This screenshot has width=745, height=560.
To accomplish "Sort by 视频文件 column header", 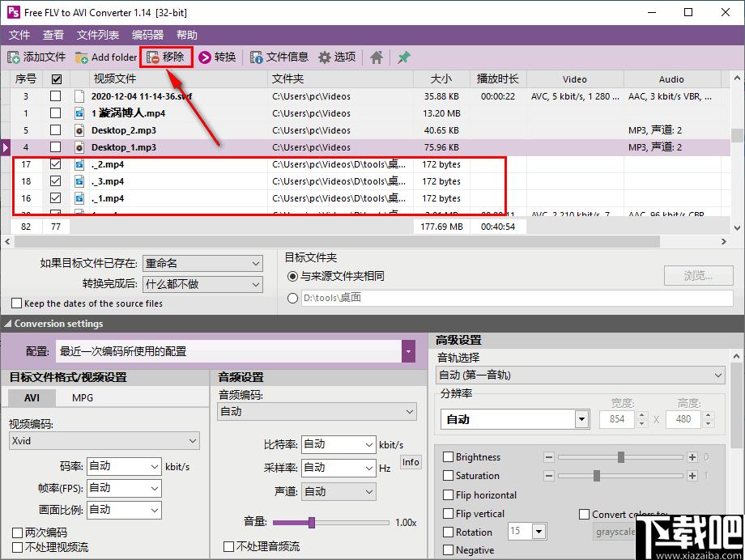I will click(x=178, y=78).
